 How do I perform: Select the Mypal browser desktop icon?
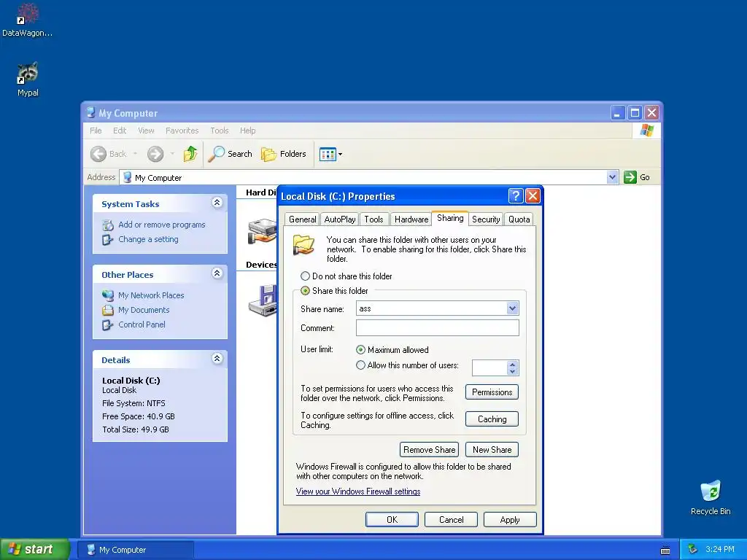pyautogui.click(x=28, y=73)
